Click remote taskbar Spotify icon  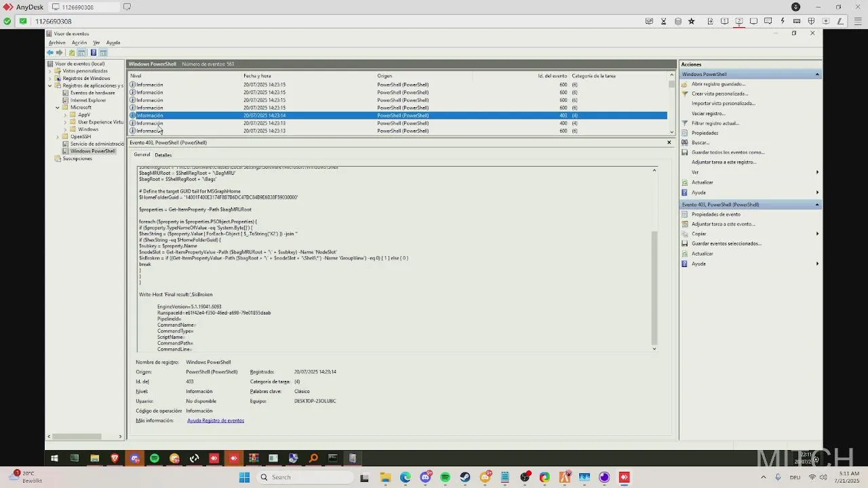coord(155,459)
